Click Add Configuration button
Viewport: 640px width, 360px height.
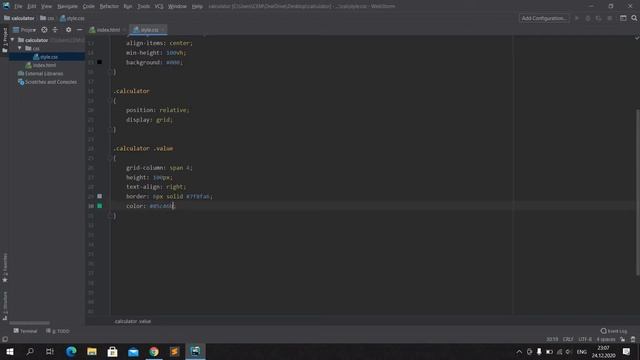(x=544, y=18)
